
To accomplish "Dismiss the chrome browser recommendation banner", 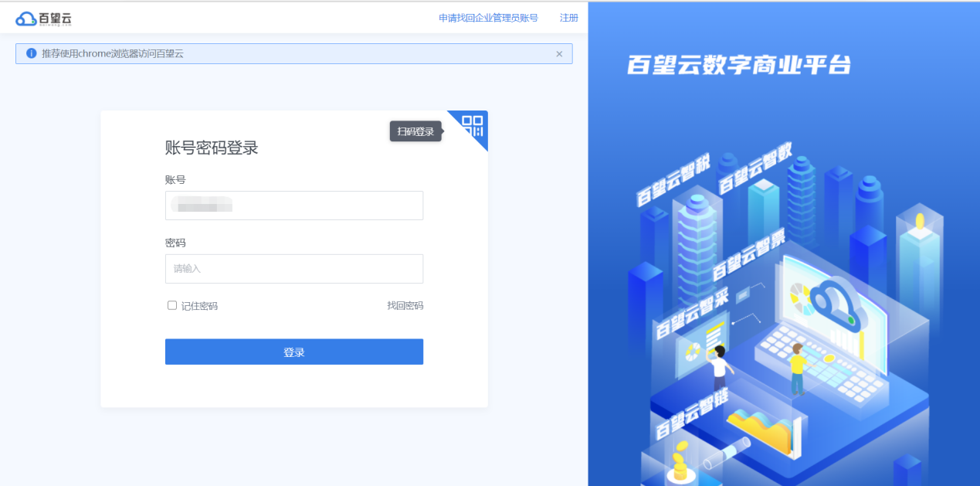I will 559,54.
